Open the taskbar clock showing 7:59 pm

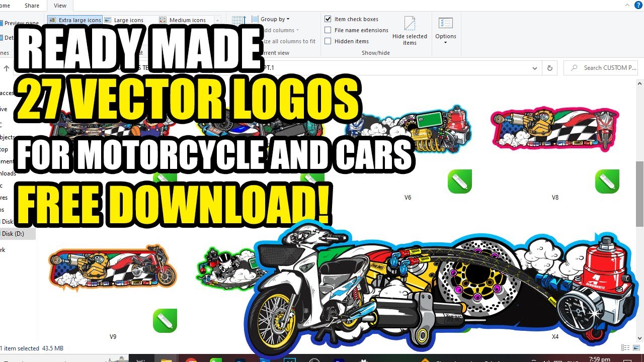tap(600, 359)
